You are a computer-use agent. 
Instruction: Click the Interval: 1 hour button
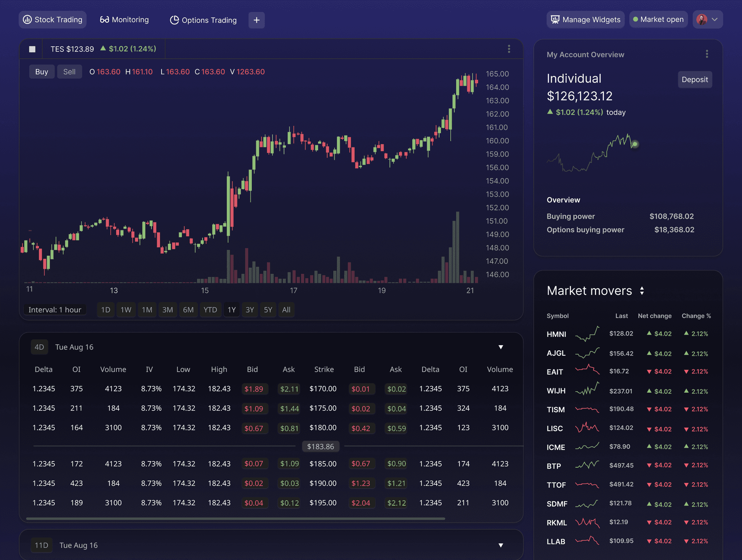point(55,310)
